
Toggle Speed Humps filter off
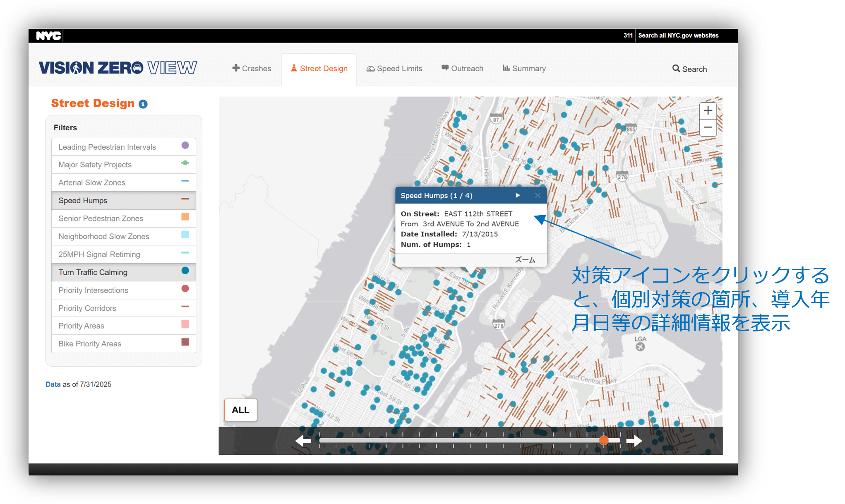pos(123,200)
